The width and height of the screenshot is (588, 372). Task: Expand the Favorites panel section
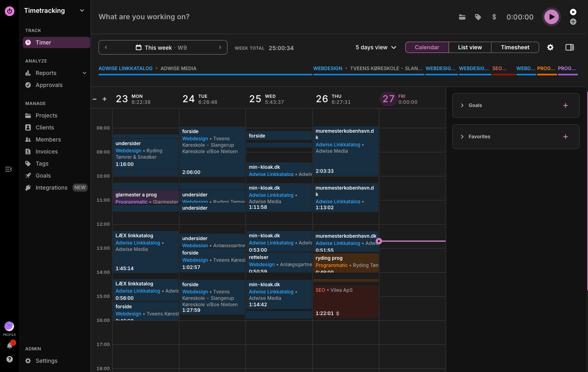click(462, 137)
